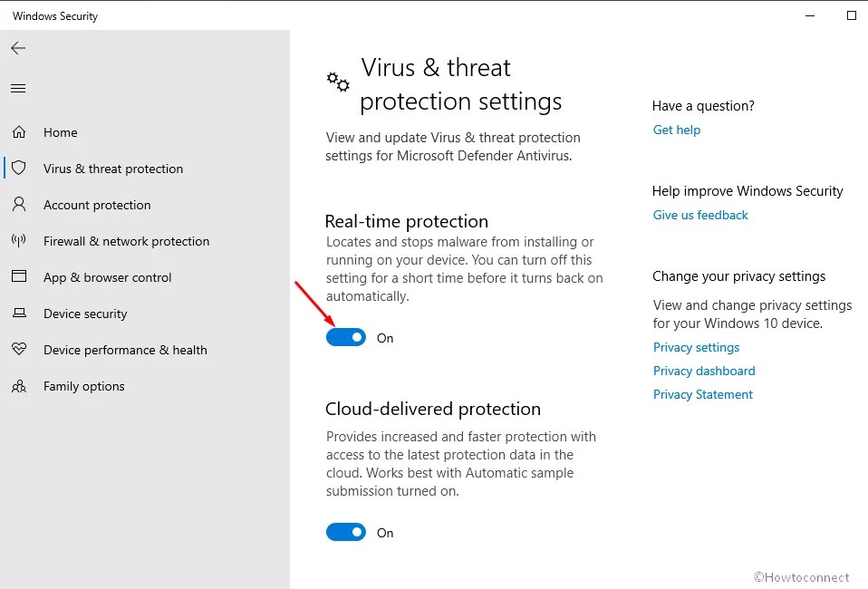Select Virus & threat protection in sidebar
This screenshot has width=868, height=589.
point(112,169)
